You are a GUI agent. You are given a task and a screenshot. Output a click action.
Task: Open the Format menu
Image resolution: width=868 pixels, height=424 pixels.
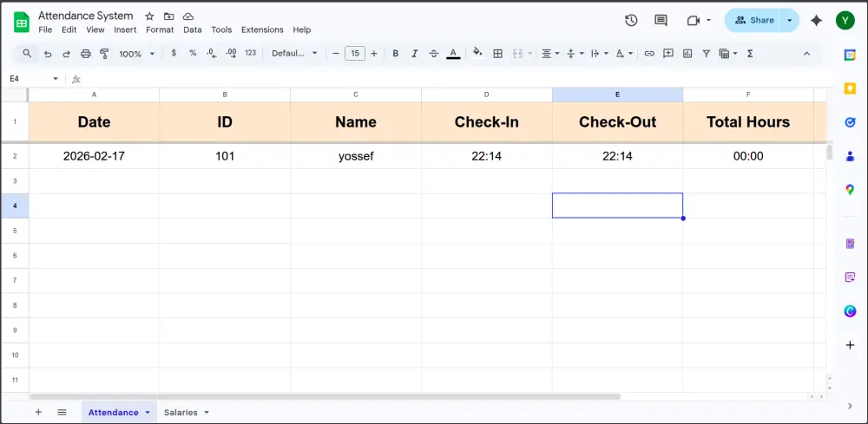[x=160, y=29]
